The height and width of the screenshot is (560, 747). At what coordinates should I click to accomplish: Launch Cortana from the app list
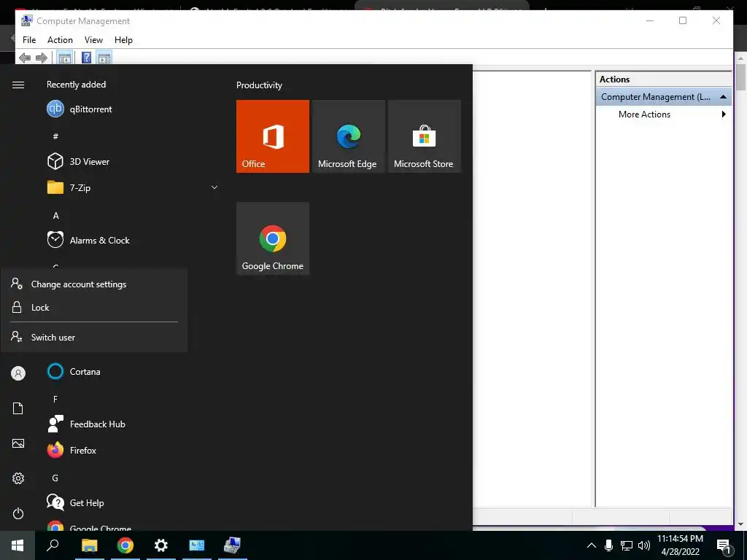[133, 371]
